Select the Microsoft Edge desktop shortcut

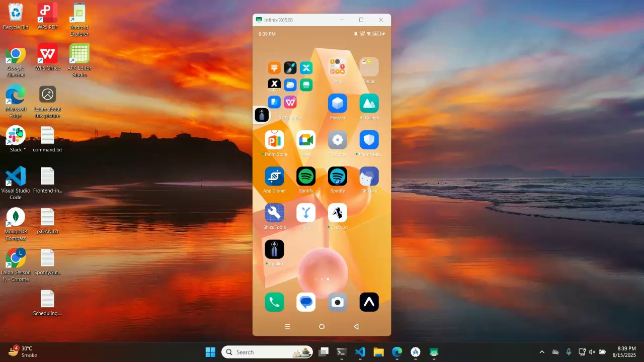coord(16,102)
